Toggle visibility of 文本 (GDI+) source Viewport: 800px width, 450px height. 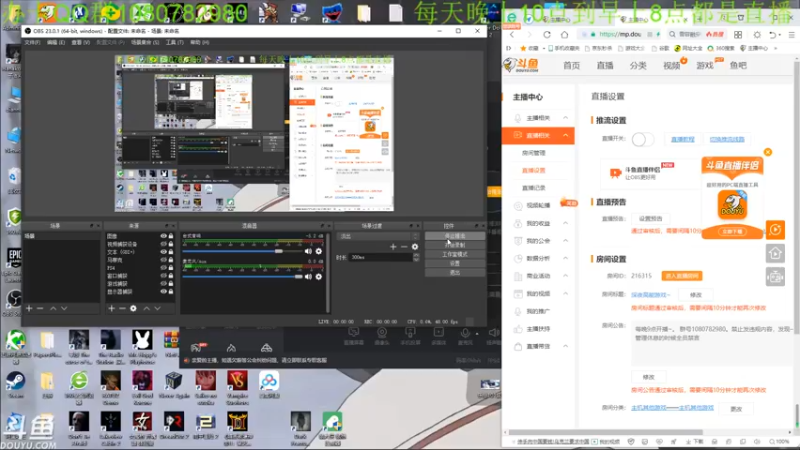[x=163, y=252]
